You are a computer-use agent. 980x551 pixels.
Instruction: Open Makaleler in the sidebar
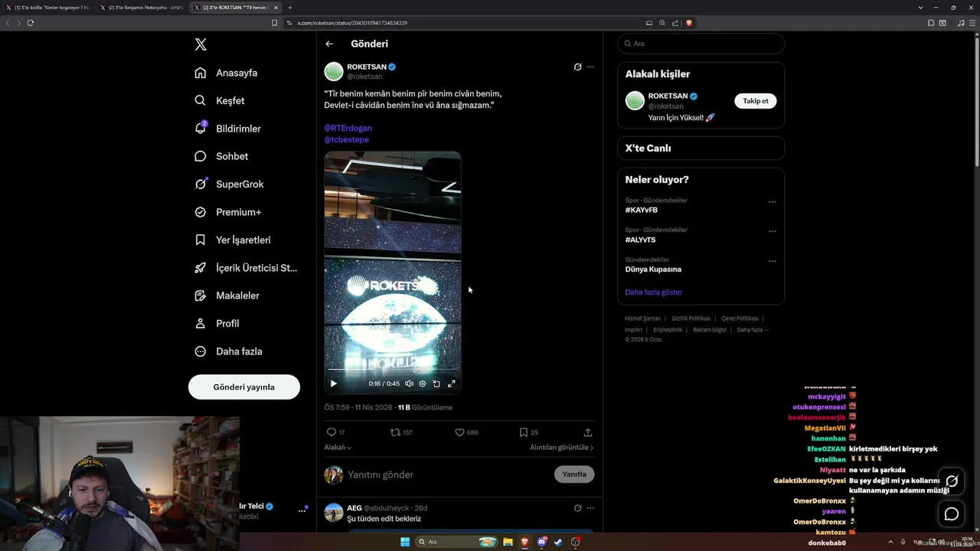coord(227,295)
